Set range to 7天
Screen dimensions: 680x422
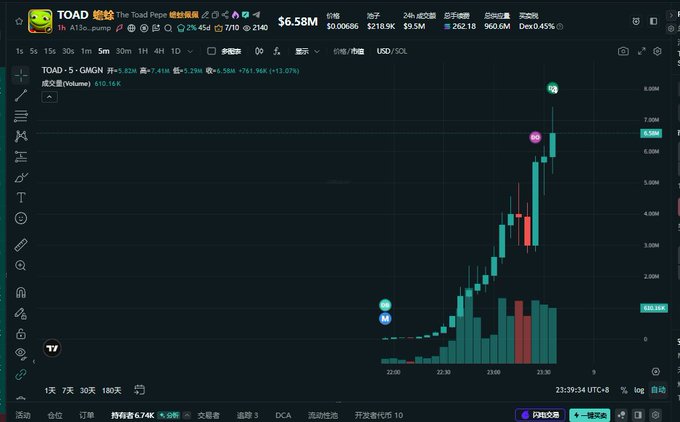coord(68,390)
